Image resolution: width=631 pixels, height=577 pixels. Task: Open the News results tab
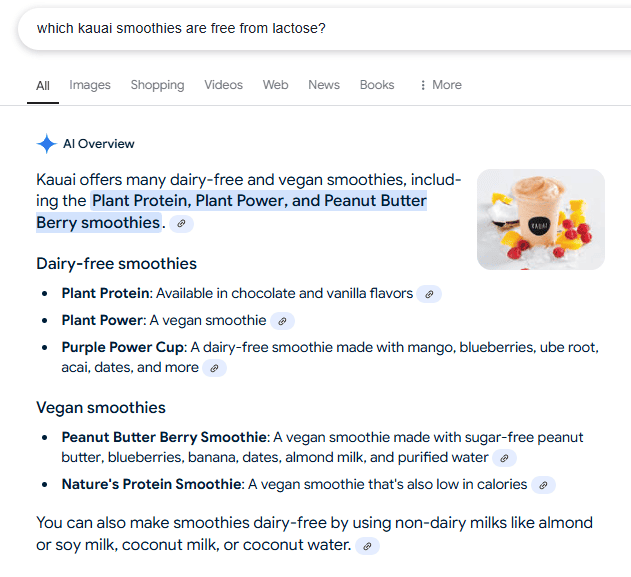tap(324, 85)
